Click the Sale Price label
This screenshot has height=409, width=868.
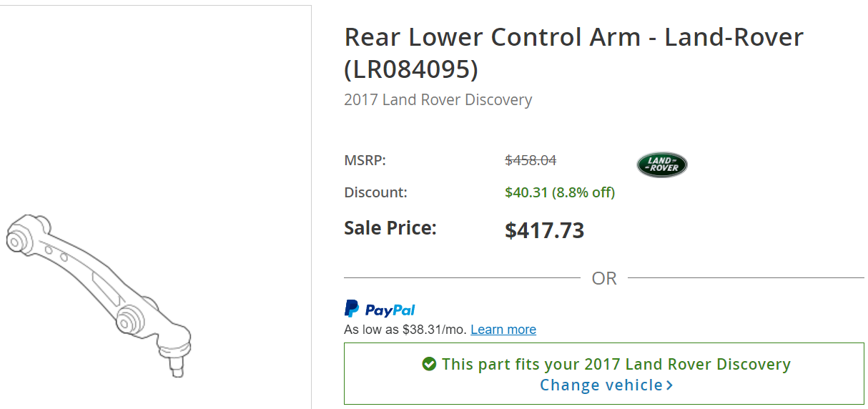390,228
